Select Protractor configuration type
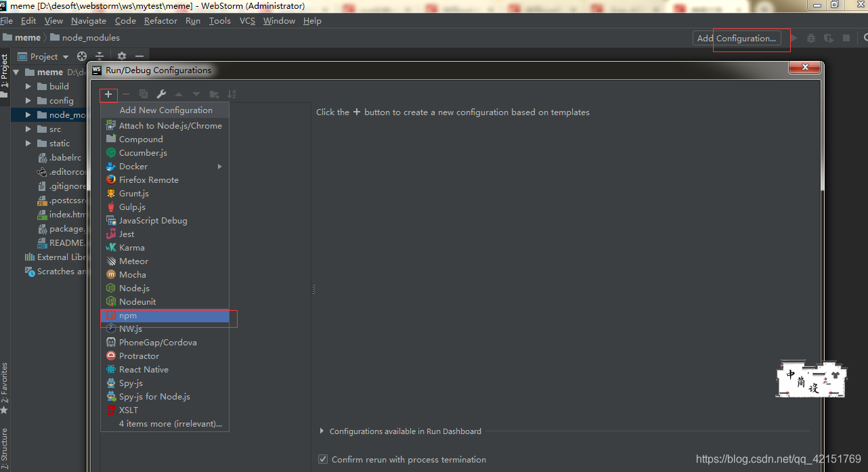The width and height of the screenshot is (868, 472). click(x=165, y=356)
